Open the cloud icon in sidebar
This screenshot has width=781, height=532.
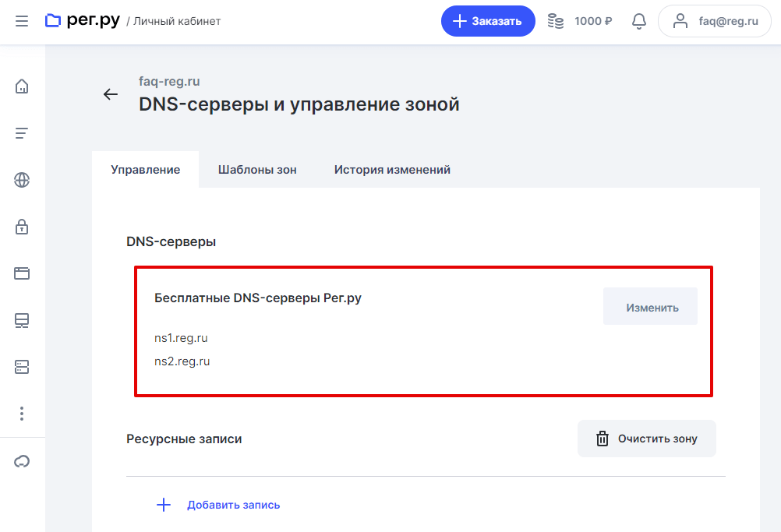point(22,462)
